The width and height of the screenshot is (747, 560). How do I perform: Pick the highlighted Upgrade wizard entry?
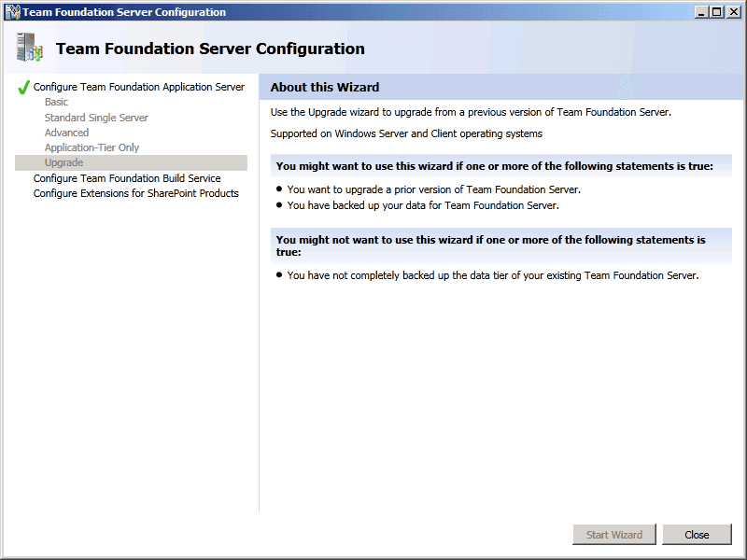tap(63, 162)
